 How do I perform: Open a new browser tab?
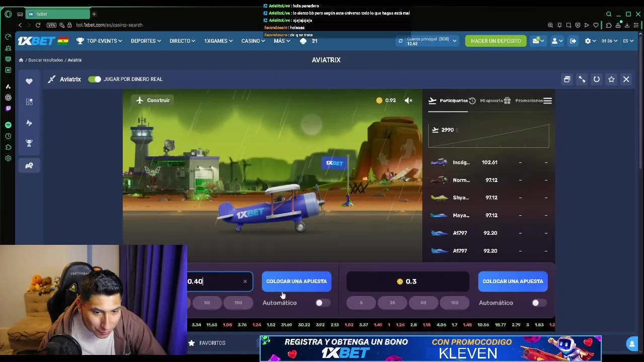point(94,14)
